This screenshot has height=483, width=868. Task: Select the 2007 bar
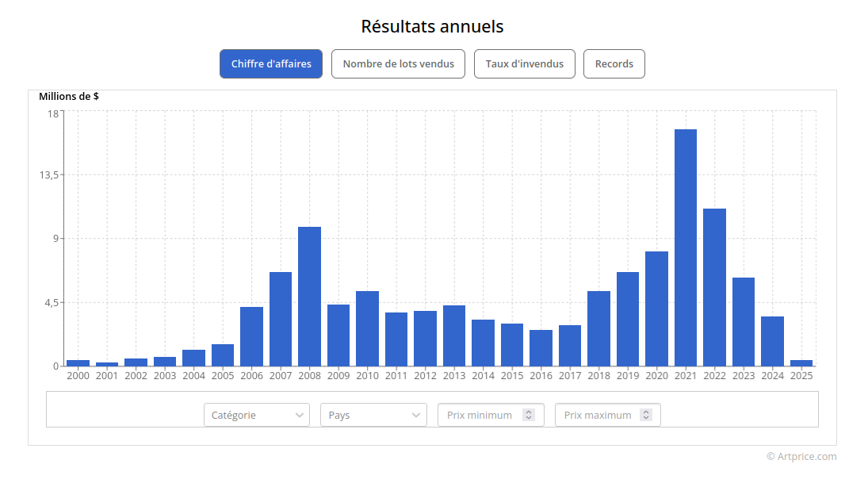coord(281,319)
